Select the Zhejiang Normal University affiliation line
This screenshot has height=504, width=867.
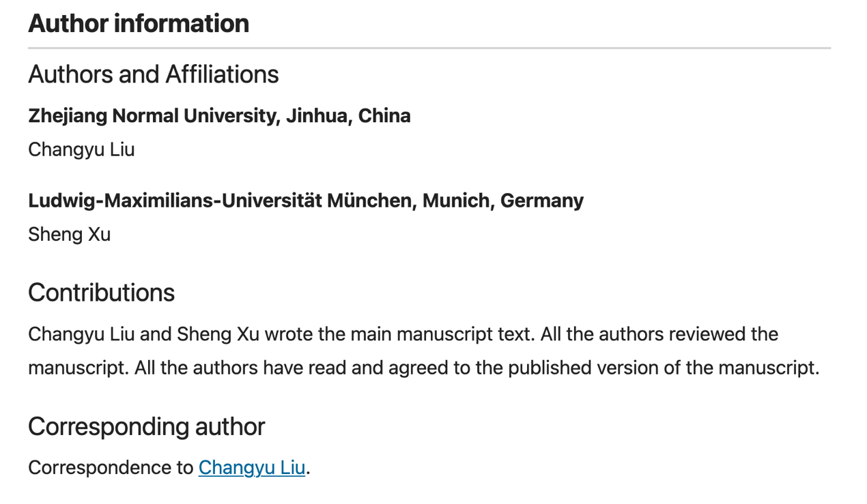pos(219,116)
